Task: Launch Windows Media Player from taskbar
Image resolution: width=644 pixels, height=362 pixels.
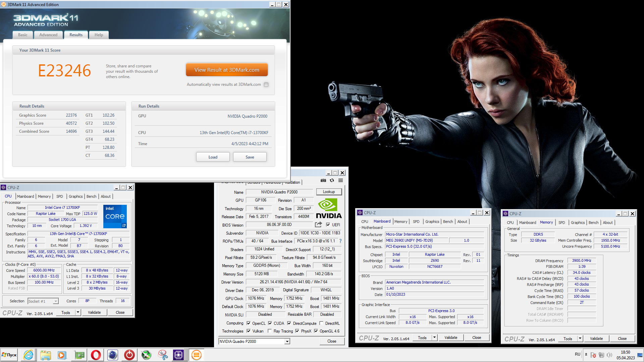Action: (62, 355)
